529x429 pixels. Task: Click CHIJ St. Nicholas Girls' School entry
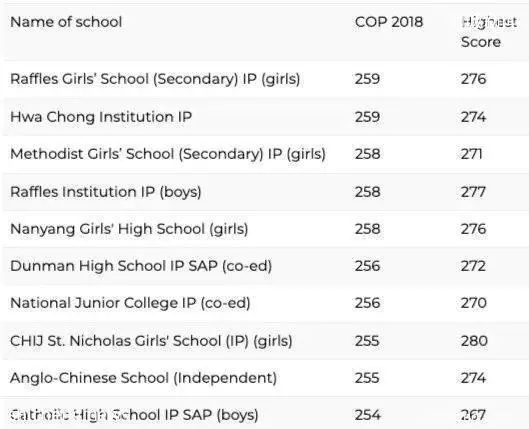point(151,341)
